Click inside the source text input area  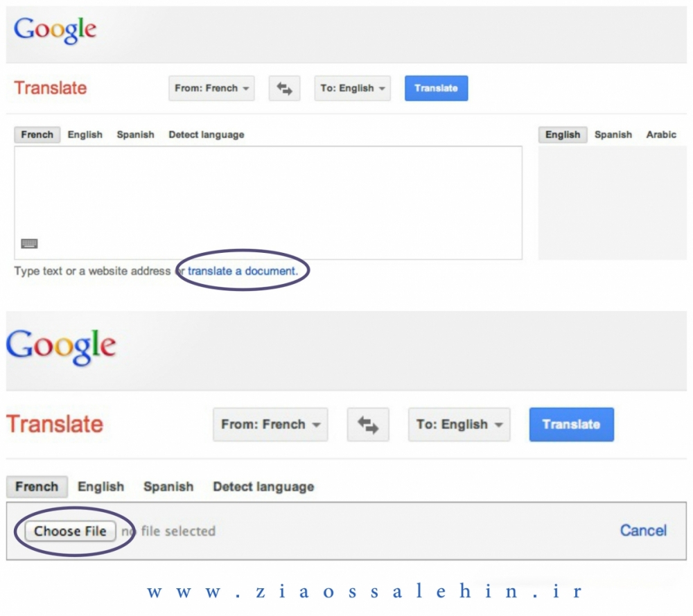pos(268,203)
